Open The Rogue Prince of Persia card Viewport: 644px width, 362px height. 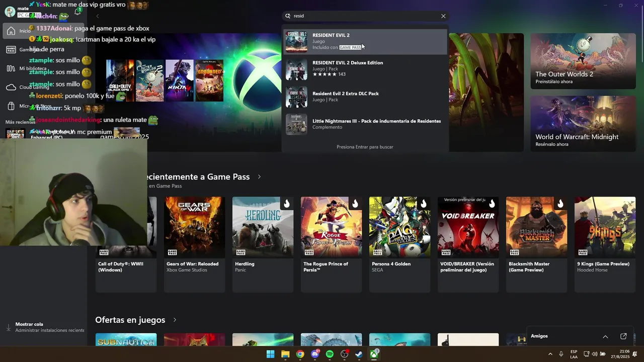coord(331,244)
